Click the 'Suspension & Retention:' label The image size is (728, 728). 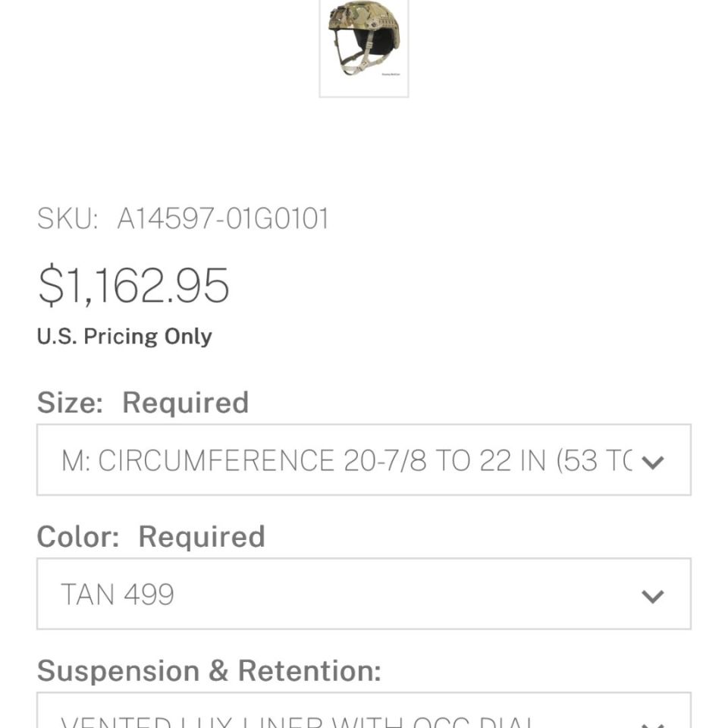[x=209, y=671]
